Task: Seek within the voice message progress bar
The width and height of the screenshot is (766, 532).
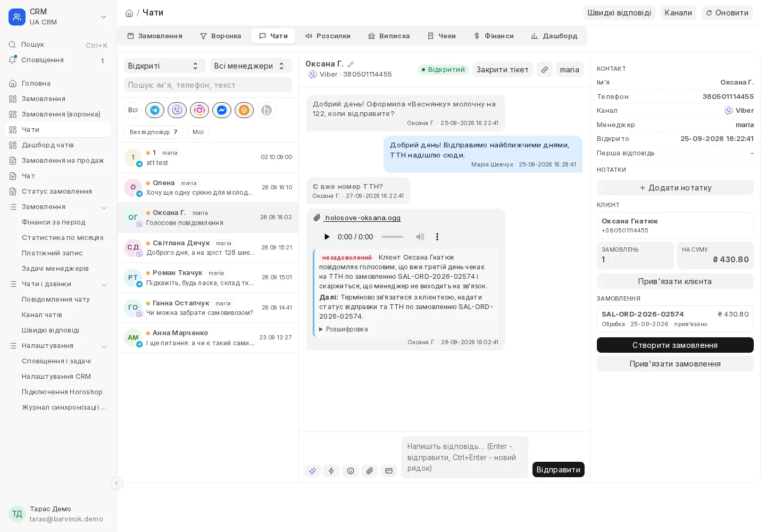Action: pyautogui.click(x=392, y=237)
